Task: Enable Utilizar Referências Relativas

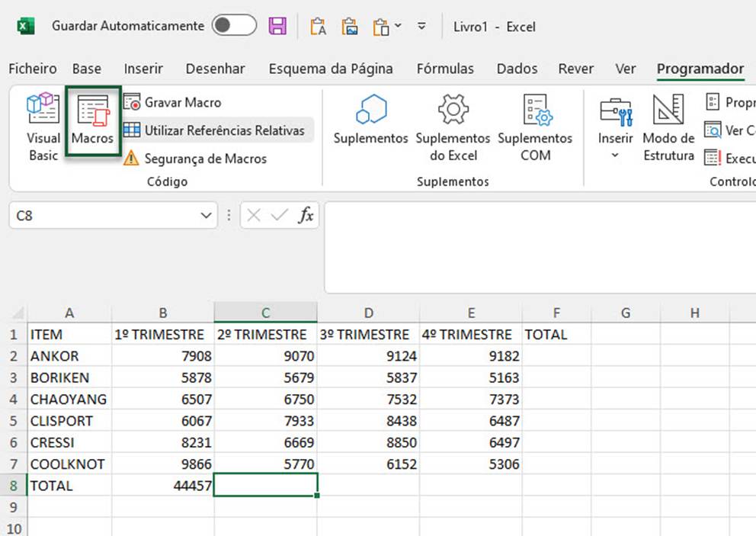Action: coord(221,130)
